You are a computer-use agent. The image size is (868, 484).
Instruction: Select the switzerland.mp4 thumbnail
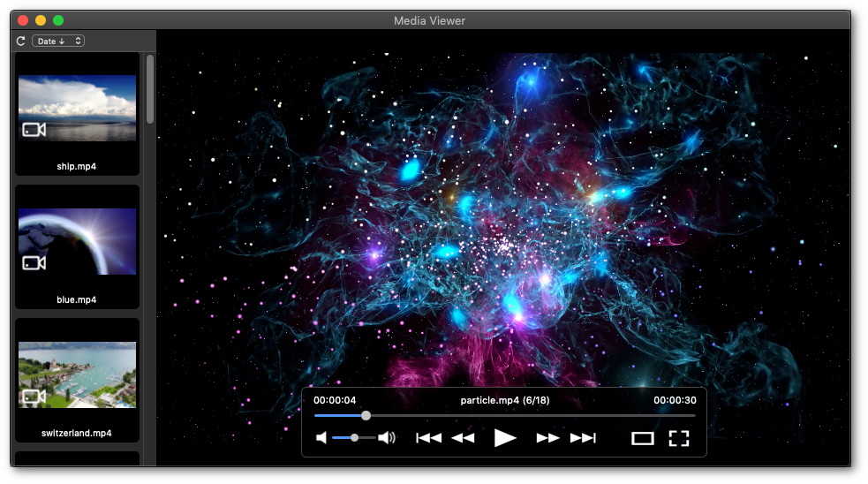pos(77,374)
